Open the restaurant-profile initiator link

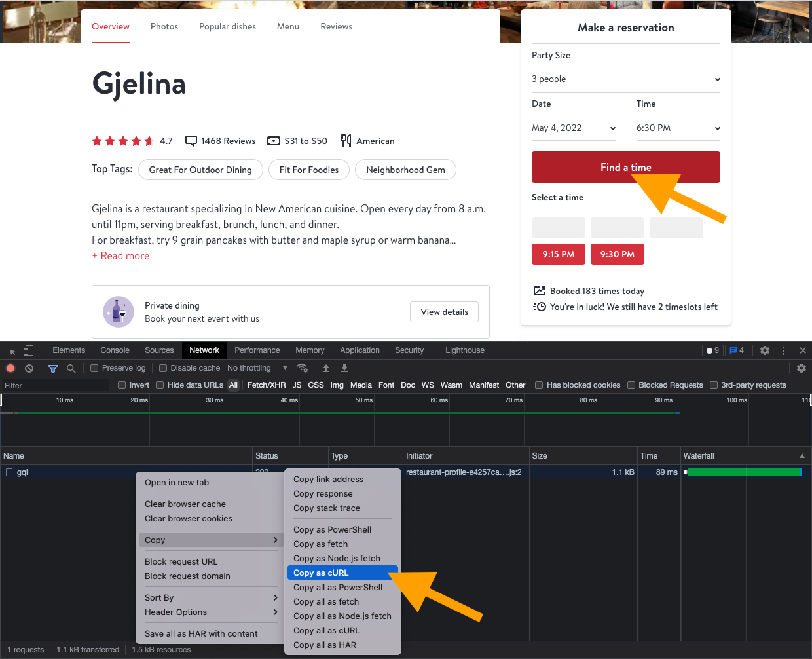(464, 472)
